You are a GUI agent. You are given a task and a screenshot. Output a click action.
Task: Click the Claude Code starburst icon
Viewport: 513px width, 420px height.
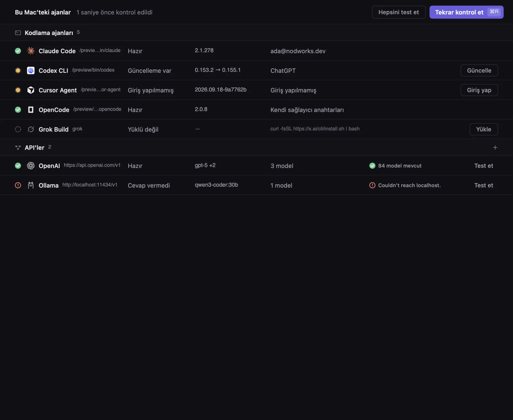(31, 51)
